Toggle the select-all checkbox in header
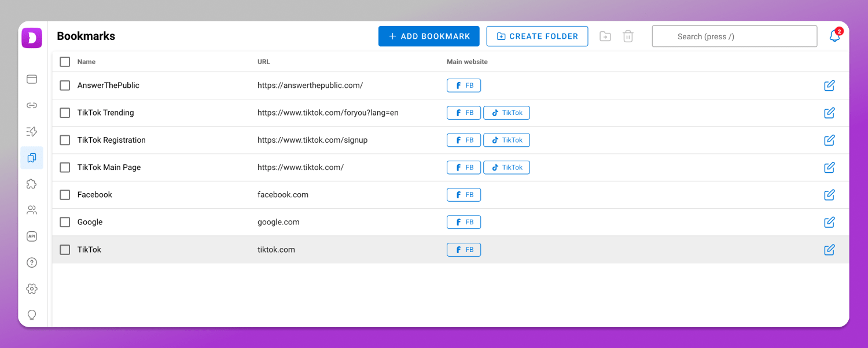Screen dimensions: 868x348 [65, 62]
